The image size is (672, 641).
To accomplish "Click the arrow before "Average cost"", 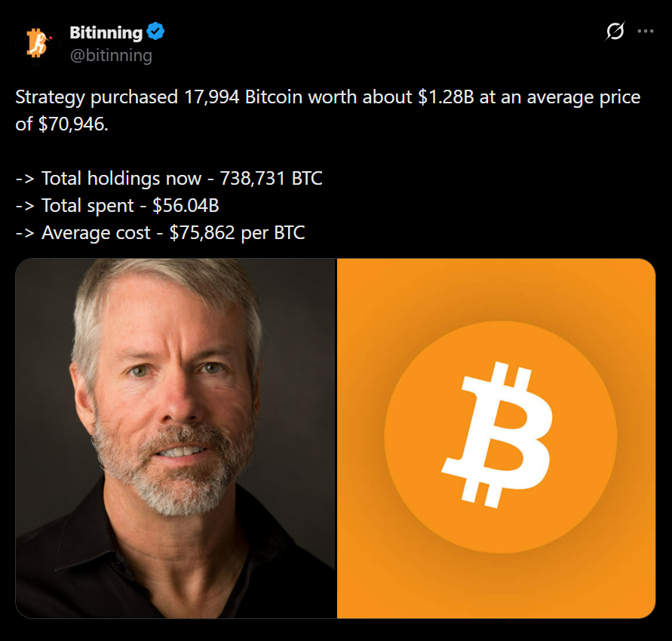I will [25, 233].
